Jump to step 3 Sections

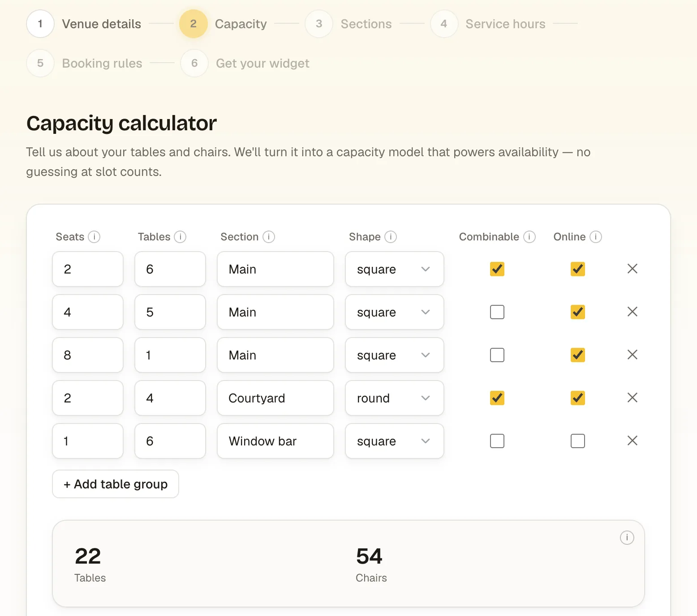point(348,24)
